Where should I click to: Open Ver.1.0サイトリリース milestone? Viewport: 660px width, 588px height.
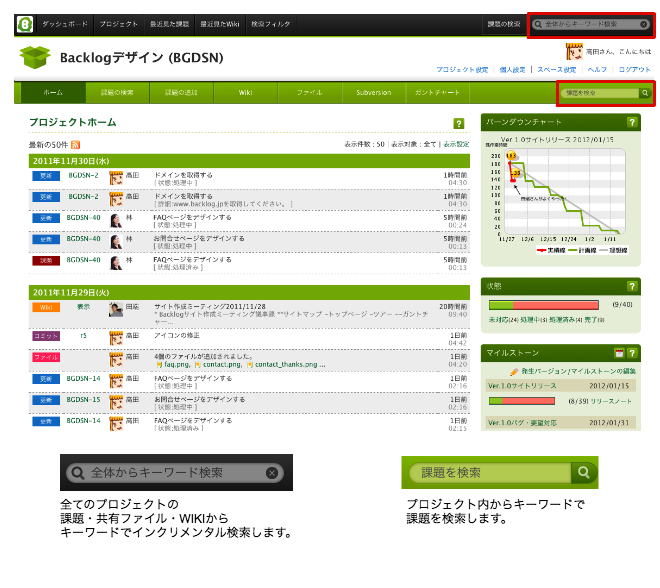522,386
